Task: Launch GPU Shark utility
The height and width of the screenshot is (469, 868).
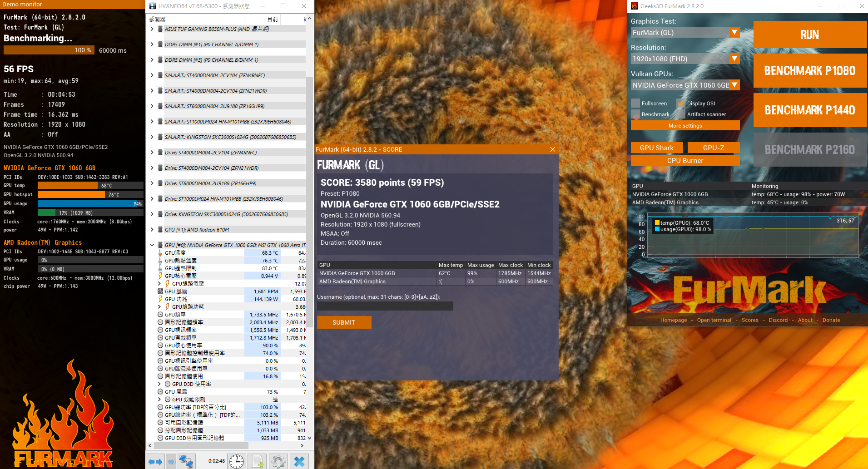Action: tap(657, 148)
